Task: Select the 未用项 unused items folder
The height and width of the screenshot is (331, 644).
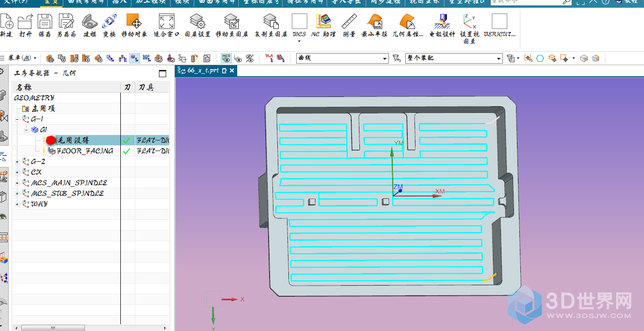Action: (x=39, y=109)
